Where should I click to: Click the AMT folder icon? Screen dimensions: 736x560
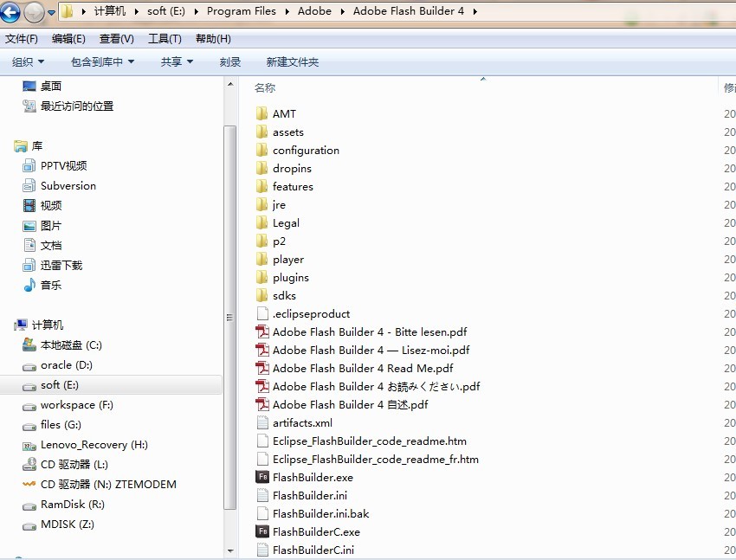(x=261, y=113)
